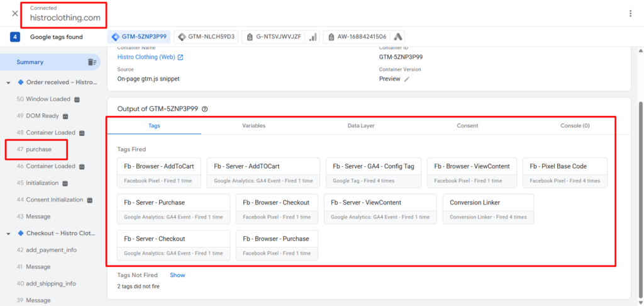Click the help icon beside Output of GTM-5ZNP3P99
This screenshot has height=306, width=644.
(x=205, y=109)
